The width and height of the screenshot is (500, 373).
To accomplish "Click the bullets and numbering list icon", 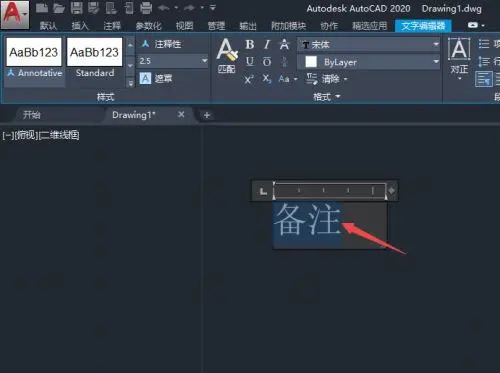I will pyautogui.click(x=484, y=44).
